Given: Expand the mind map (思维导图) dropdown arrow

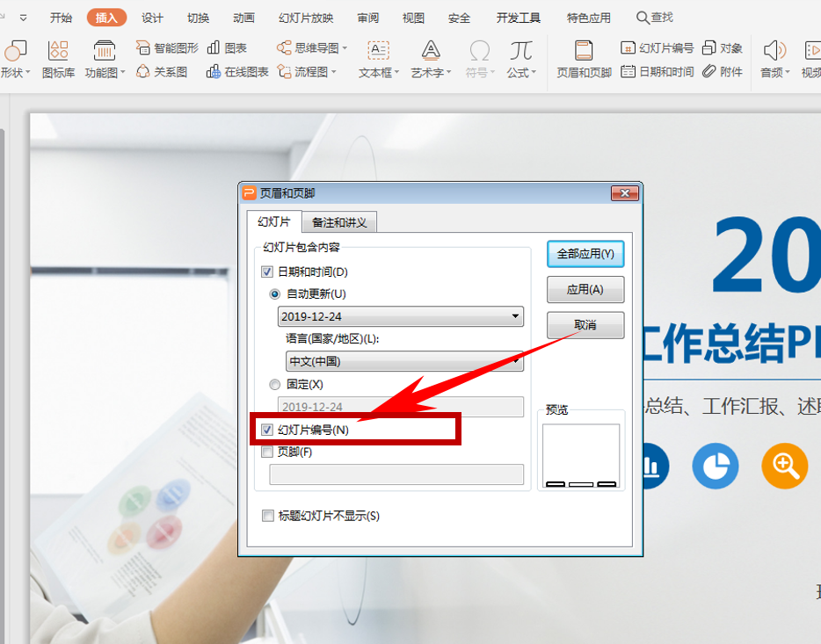Looking at the screenshot, I should [x=345, y=48].
